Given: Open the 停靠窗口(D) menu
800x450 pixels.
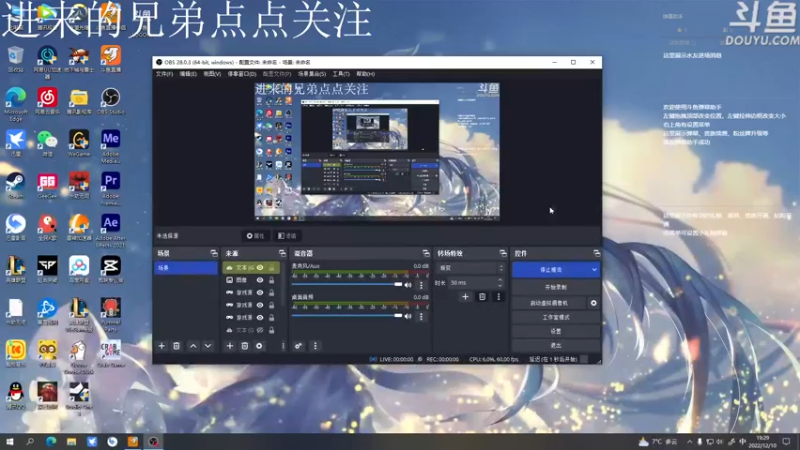Looking at the screenshot, I should (242, 74).
